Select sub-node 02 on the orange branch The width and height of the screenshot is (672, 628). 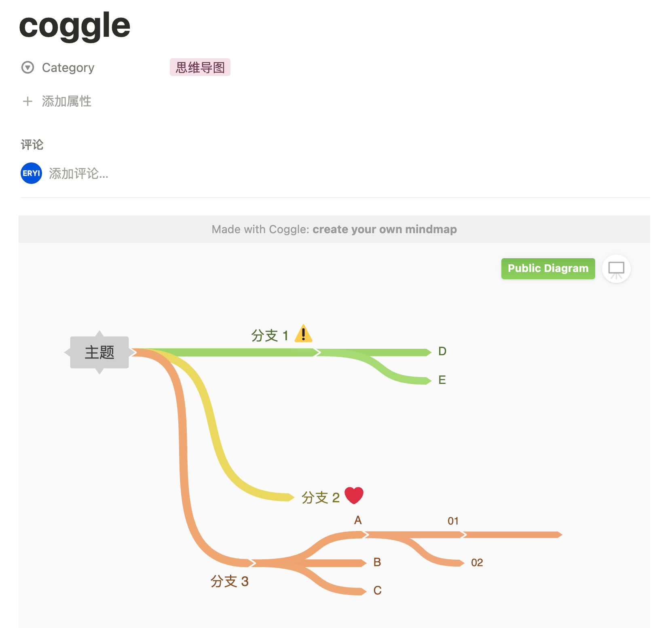tap(477, 563)
